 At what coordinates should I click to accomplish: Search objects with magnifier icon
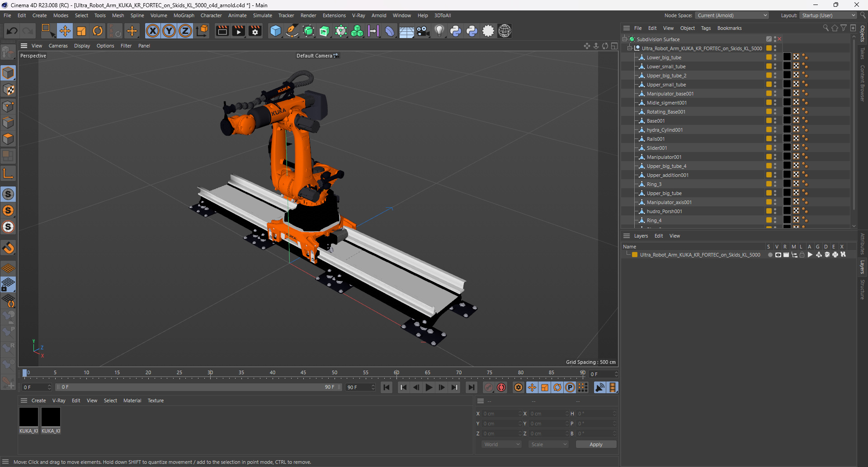pyautogui.click(x=826, y=28)
